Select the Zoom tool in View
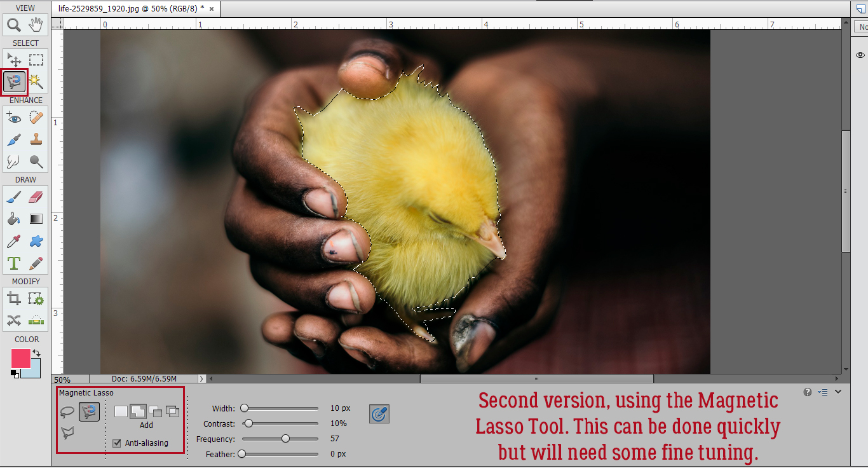Image resolution: width=868 pixels, height=468 pixels. coord(14,25)
